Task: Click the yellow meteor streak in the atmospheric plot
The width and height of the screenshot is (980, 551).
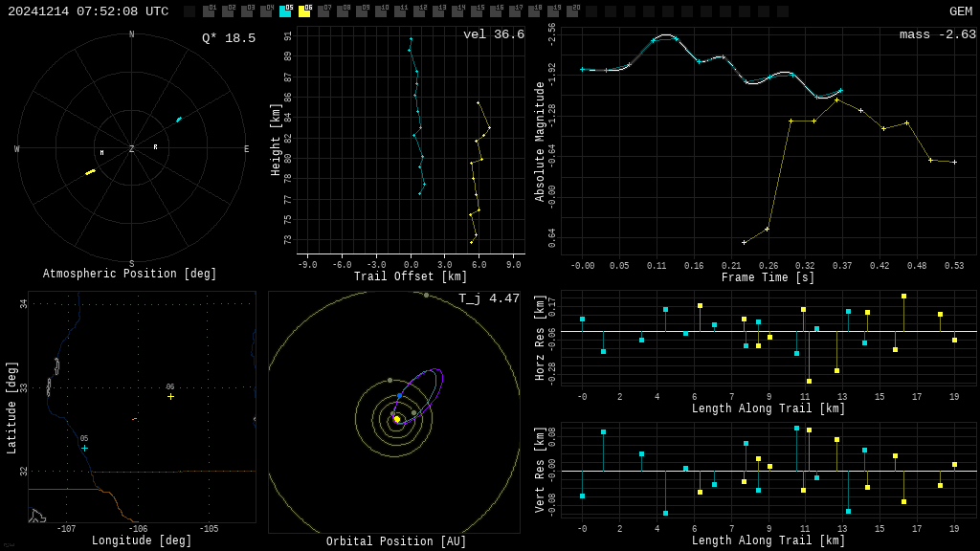Action: click(90, 172)
